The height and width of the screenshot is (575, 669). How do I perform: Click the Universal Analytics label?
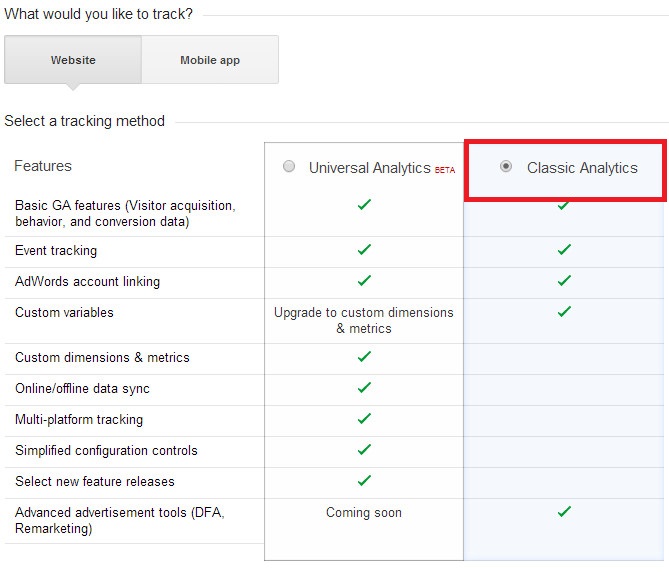pos(369,168)
